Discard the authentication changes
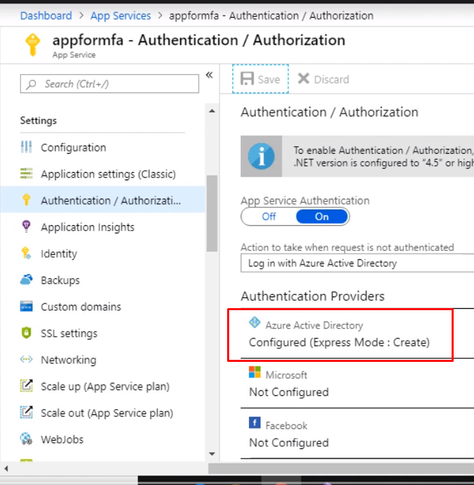The image size is (474, 485). [x=323, y=79]
